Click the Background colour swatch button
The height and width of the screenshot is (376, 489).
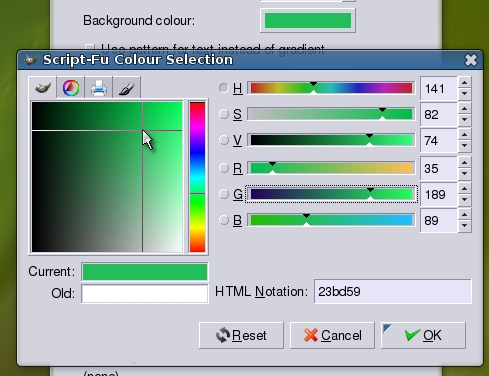(308, 20)
